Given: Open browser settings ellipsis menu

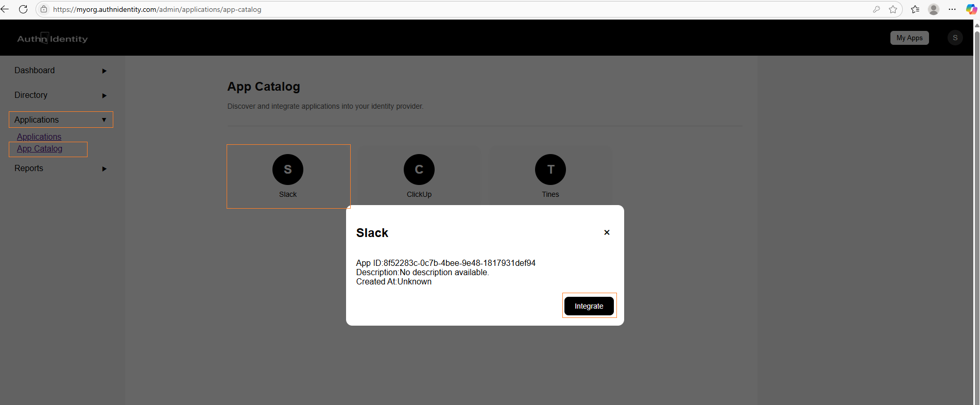Looking at the screenshot, I should coord(952,9).
